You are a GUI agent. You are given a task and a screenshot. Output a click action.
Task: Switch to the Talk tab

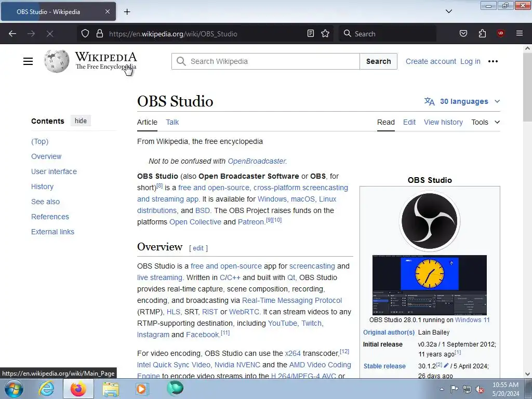point(172,122)
